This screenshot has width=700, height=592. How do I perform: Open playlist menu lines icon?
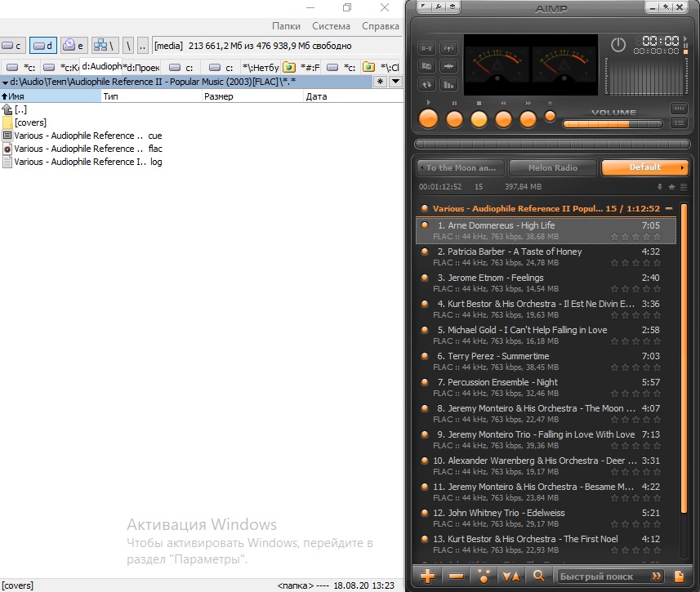(x=684, y=187)
